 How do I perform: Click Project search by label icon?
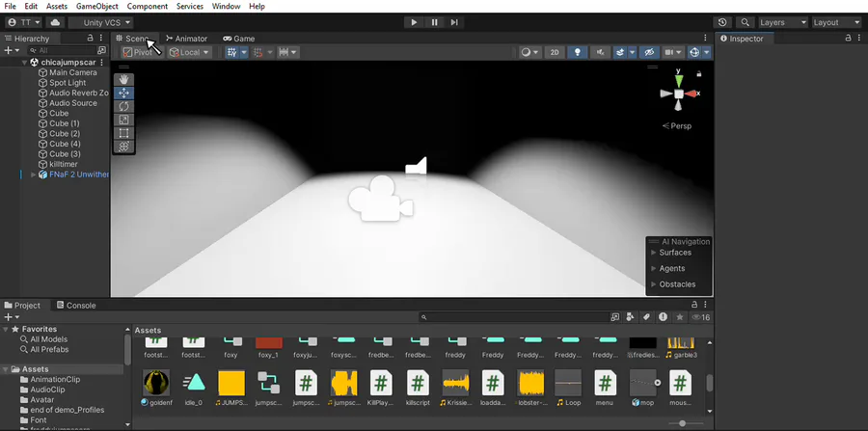(x=646, y=317)
